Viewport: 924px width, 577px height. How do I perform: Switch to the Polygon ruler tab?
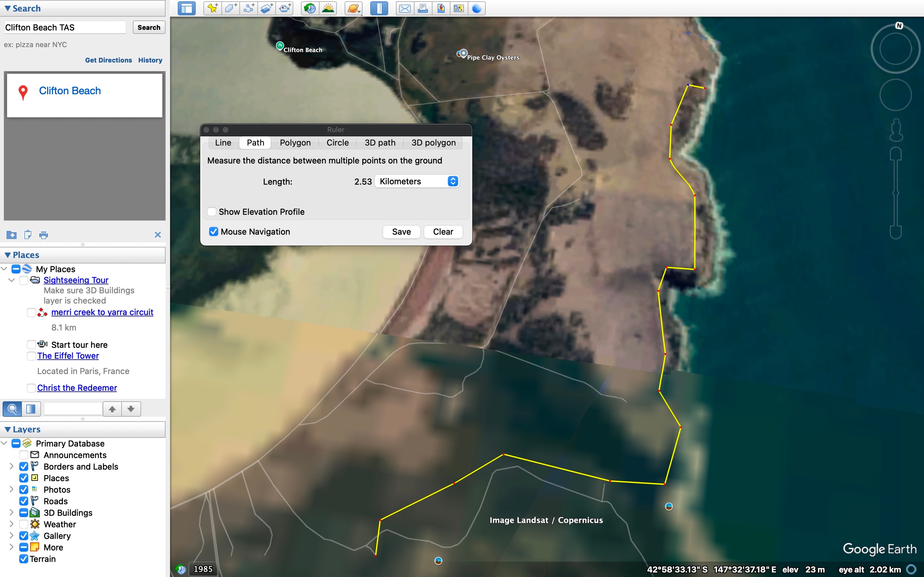(295, 143)
